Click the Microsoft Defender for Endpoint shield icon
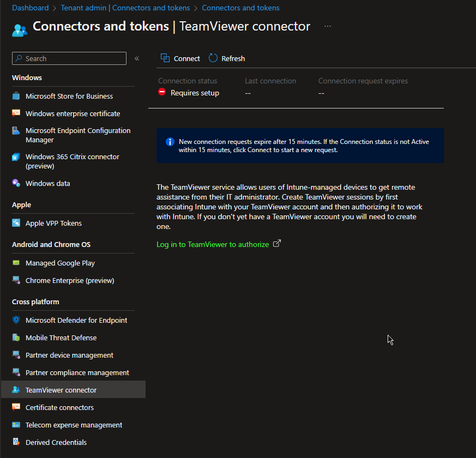This screenshot has height=458, width=476. [16, 320]
